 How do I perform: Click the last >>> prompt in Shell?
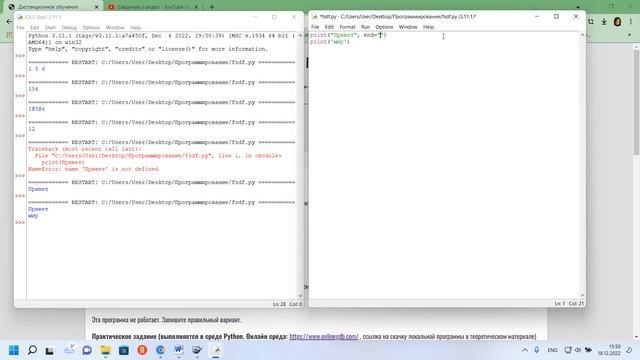(20, 222)
